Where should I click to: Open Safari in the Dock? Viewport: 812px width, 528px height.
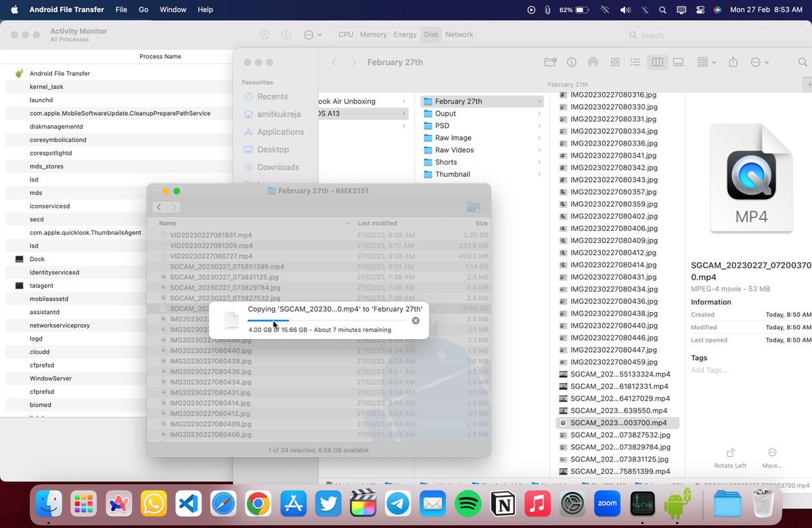click(x=223, y=504)
